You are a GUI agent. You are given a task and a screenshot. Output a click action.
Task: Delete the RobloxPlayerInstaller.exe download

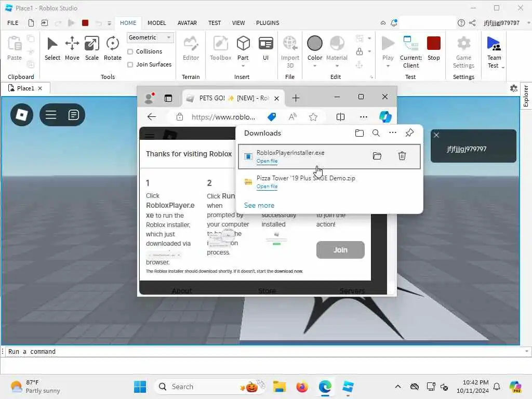click(x=402, y=156)
